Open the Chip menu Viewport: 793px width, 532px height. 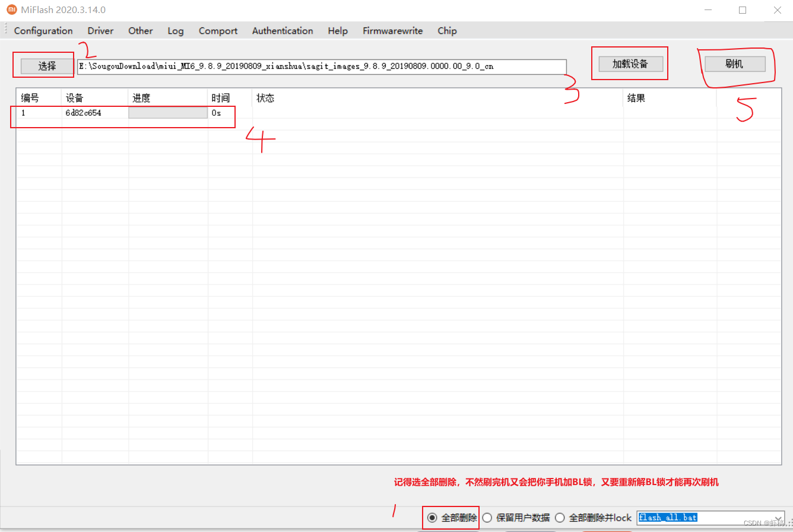pyautogui.click(x=447, y=31)
